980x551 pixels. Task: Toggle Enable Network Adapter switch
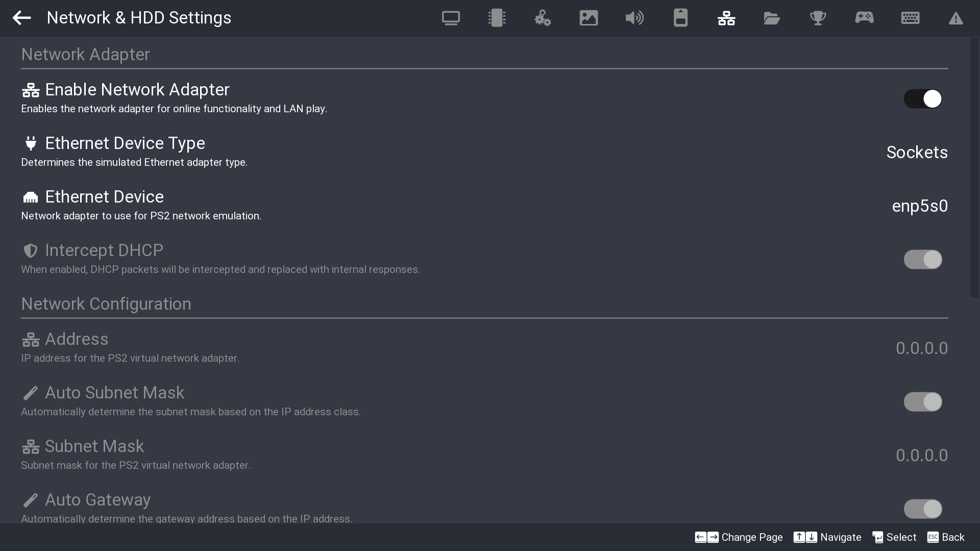[x=922, y=99]
